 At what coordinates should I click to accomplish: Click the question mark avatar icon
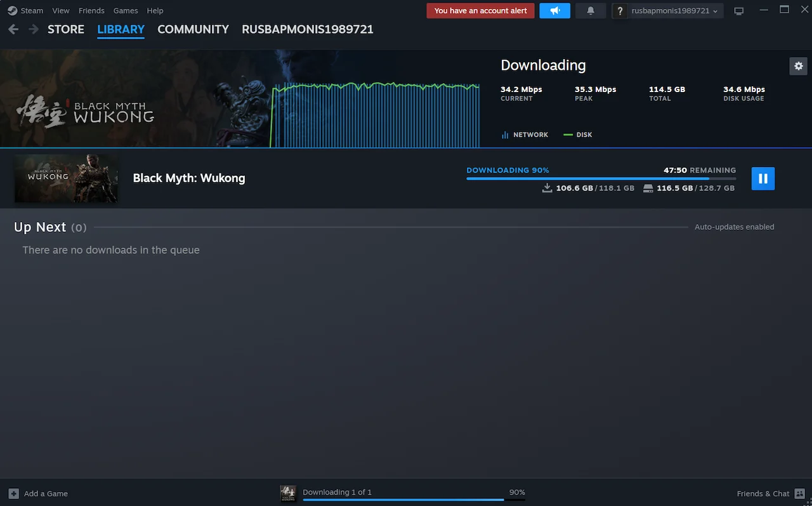620,11
